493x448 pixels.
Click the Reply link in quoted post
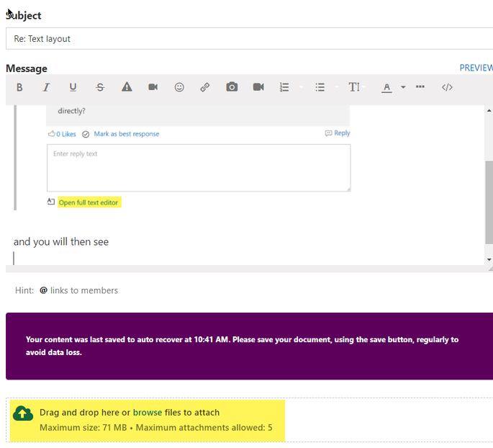[x=342, y=133]
